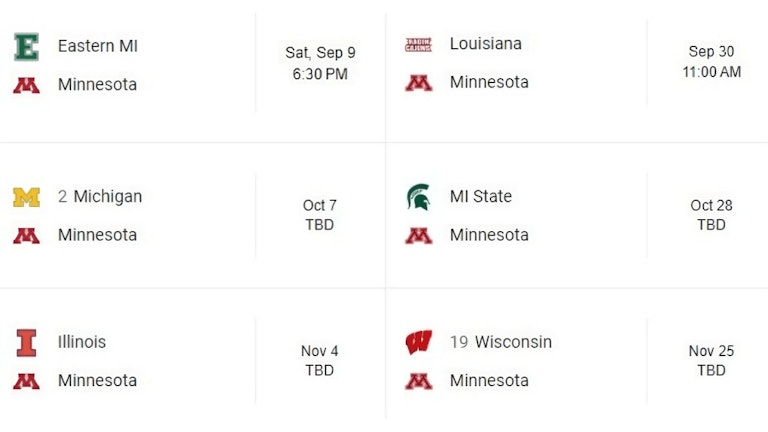Click the red Wisconsin W logo
768x432 pixels.
419,342
